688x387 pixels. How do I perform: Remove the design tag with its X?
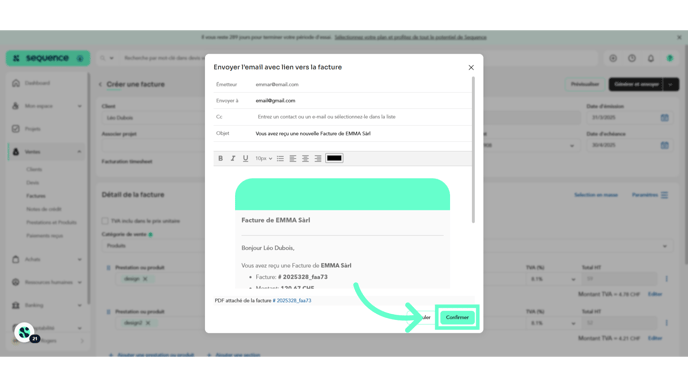point(145,279)
